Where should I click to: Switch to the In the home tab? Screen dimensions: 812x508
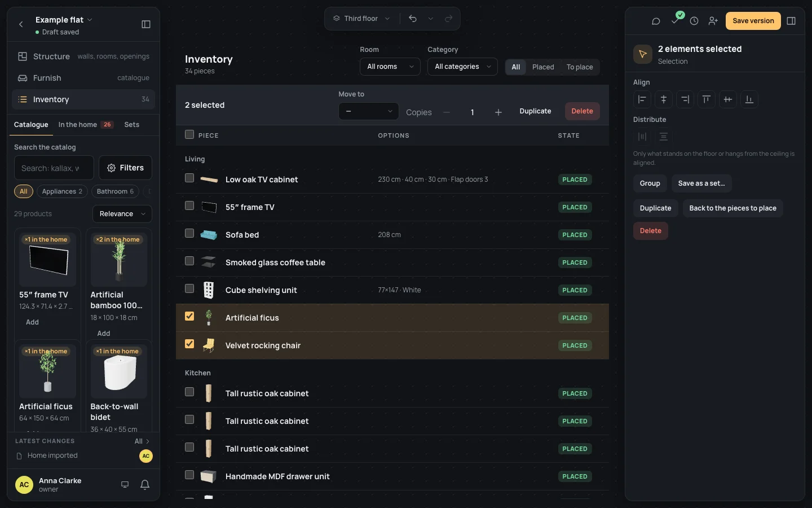86,125
